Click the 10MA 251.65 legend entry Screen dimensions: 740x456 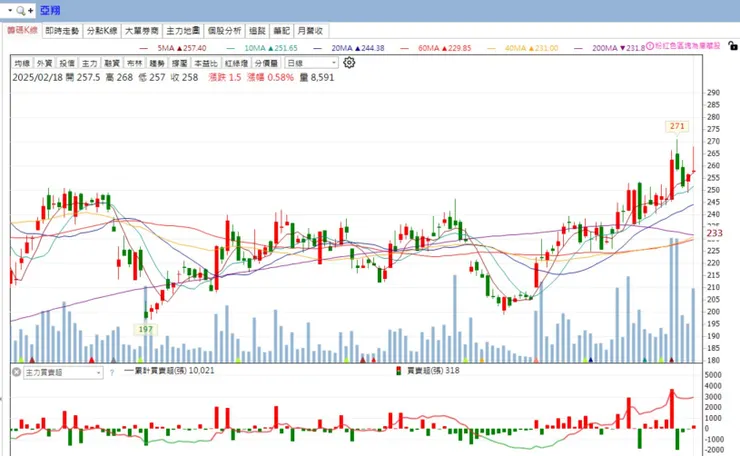(x=271, y=48)
